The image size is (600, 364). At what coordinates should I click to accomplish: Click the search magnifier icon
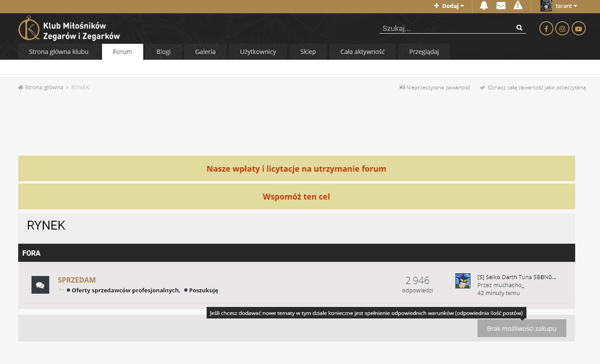519,28
